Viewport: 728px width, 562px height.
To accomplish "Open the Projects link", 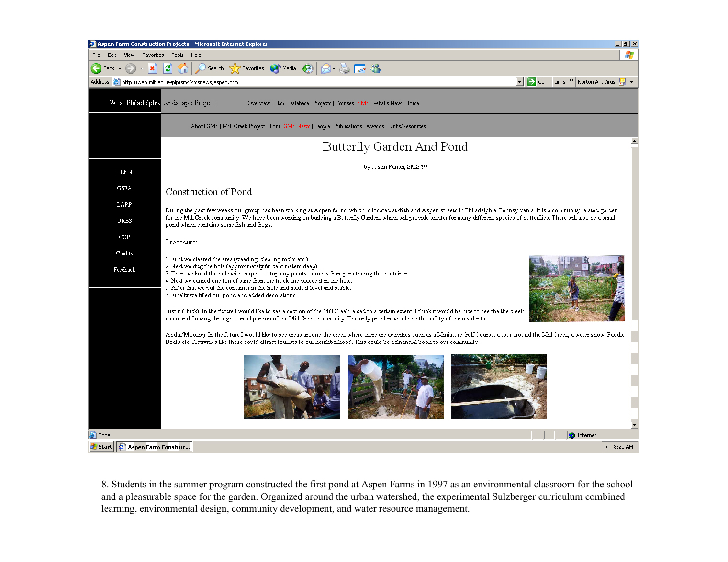I will [x=322, y=103].
